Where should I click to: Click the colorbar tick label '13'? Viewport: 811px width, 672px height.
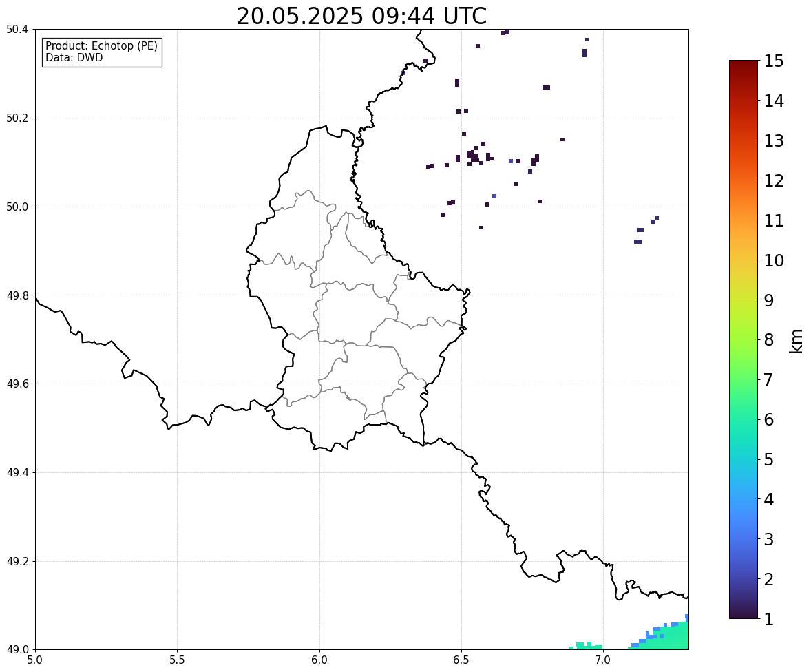click(774, 140)
